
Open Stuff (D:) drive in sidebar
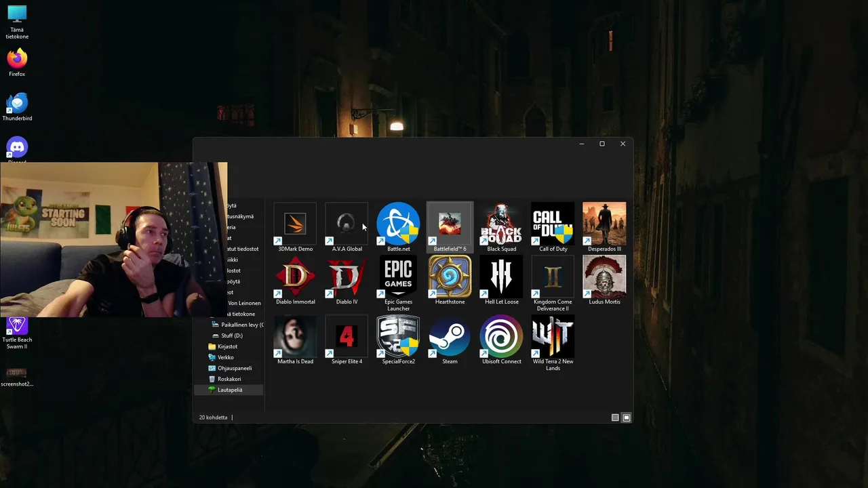pos(227,335)
